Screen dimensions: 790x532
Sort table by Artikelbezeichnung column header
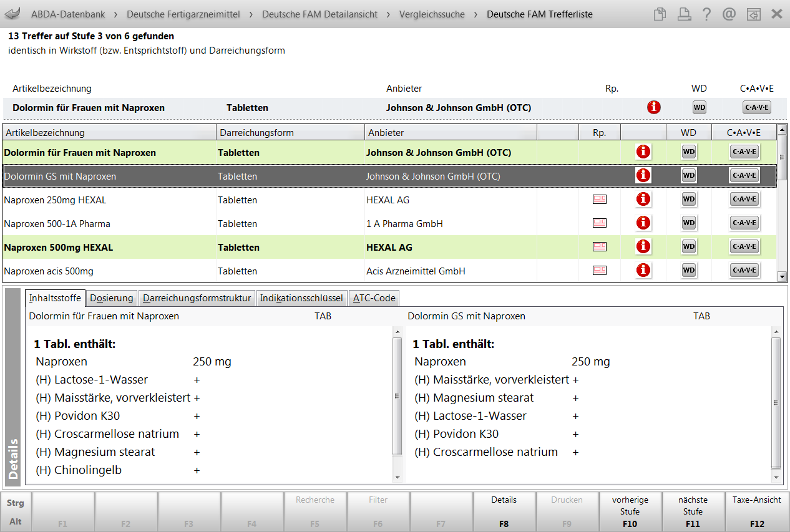[x=110, y=132]
